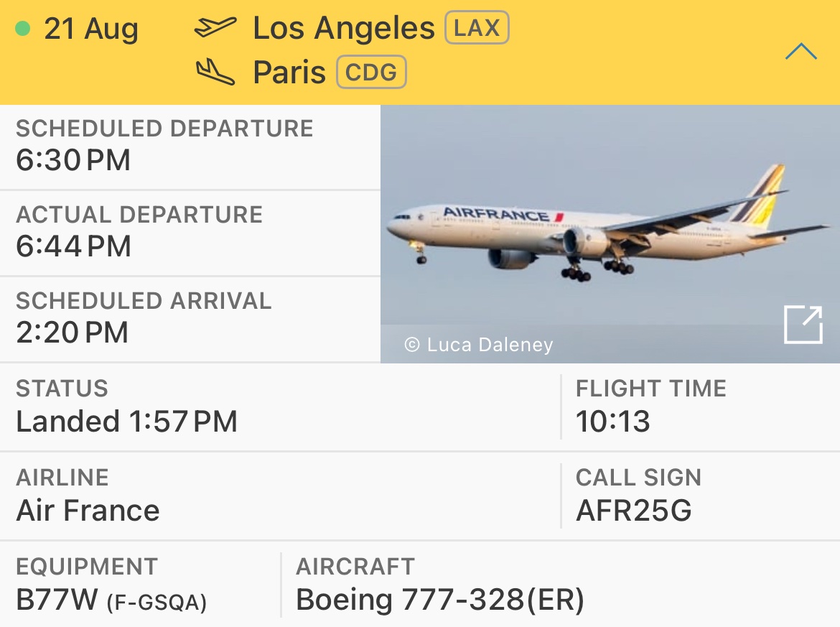Viewport: 840px width, 627px height.
Task: Click the arrival landing airplane icon
Action: pyautogui.click(x=215, y=73)
